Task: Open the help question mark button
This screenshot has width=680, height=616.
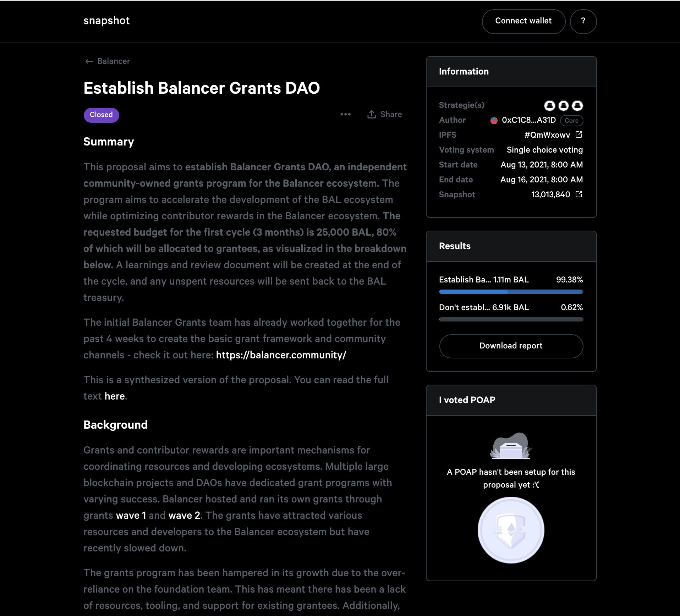Action: coord(583,21)
